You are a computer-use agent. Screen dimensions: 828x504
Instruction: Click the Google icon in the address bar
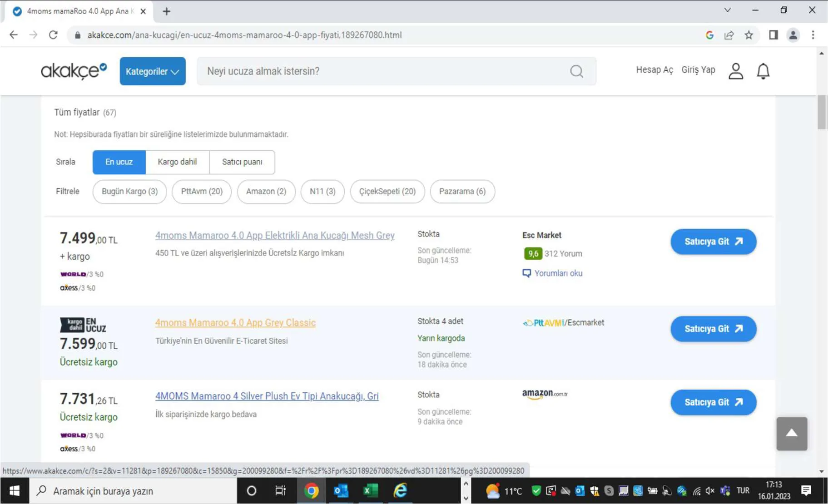[709, 35]
